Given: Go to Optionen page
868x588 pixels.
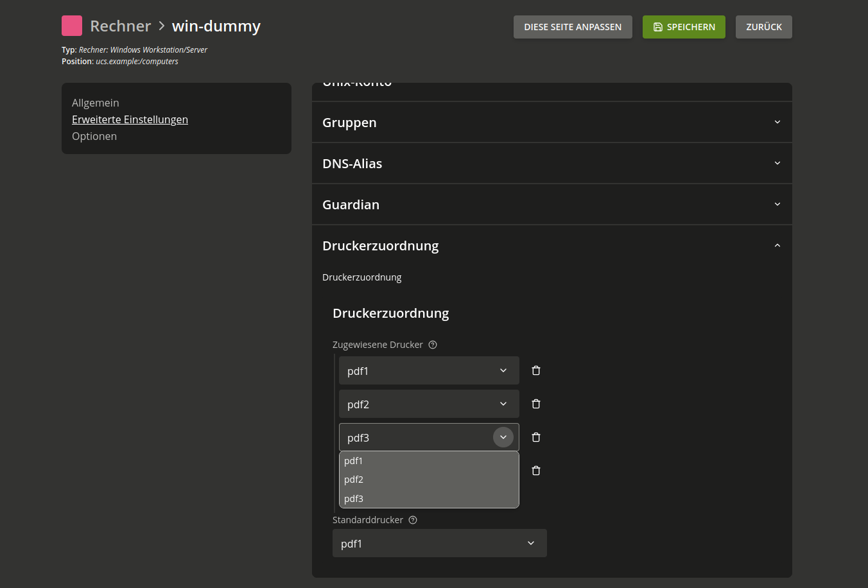Looking at the screenshot, I should [x=94, y=136].
